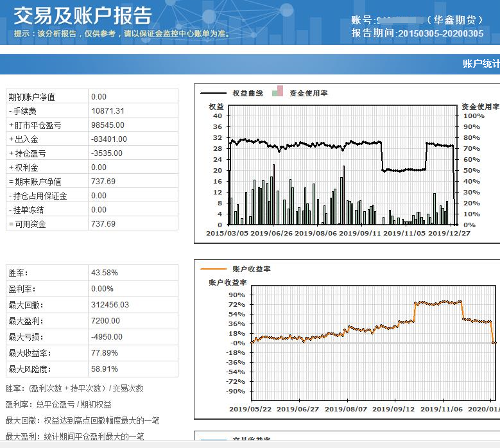Click the 权利金 row label

(24, 168)
